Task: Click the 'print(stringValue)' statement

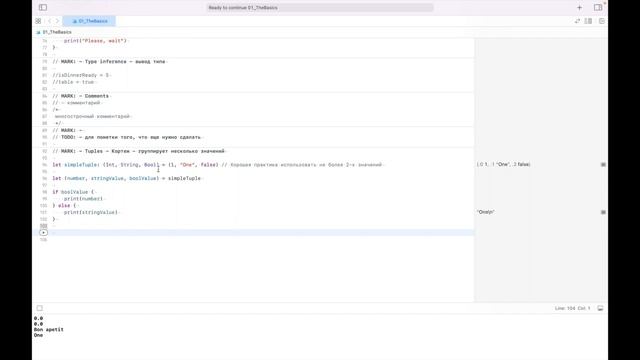Action: [91, 212]
